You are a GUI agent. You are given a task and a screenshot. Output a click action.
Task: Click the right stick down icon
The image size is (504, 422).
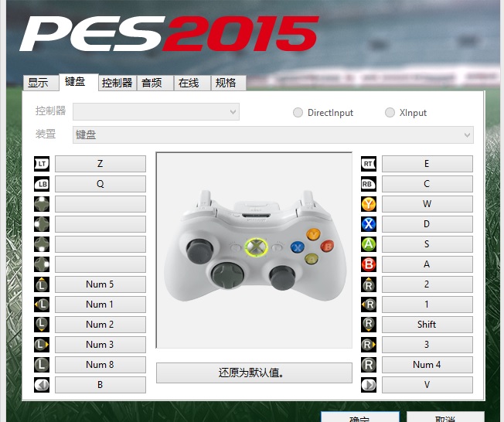pyautogui.click(x=369, y=325)
